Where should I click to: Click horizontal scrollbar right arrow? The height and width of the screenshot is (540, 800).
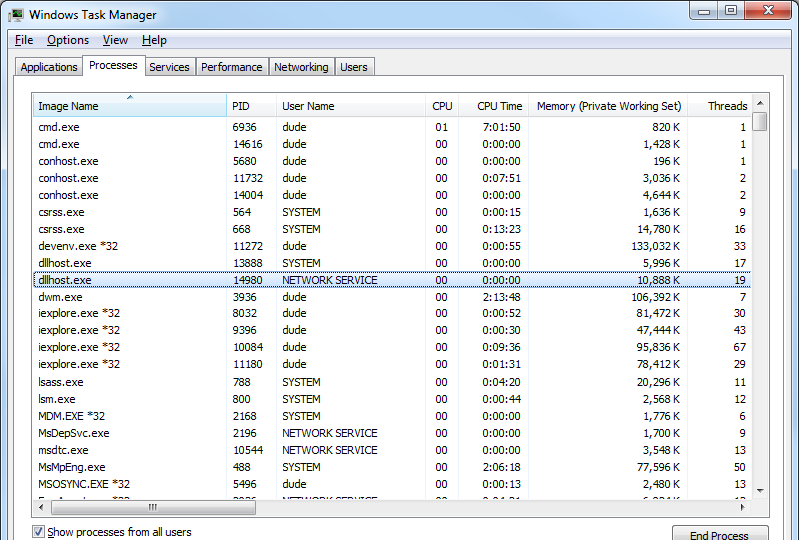tap(743, 507)
